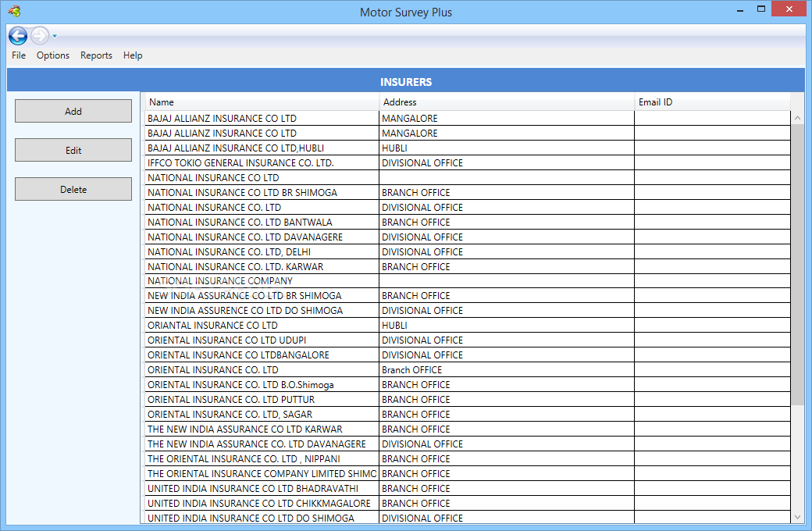The width and height of the screenshot is (812, 531).
Task: Select THE ORIENTAL INSURANCE CO. LTD , NIPPANI
Action: click(x=468, y=459)
